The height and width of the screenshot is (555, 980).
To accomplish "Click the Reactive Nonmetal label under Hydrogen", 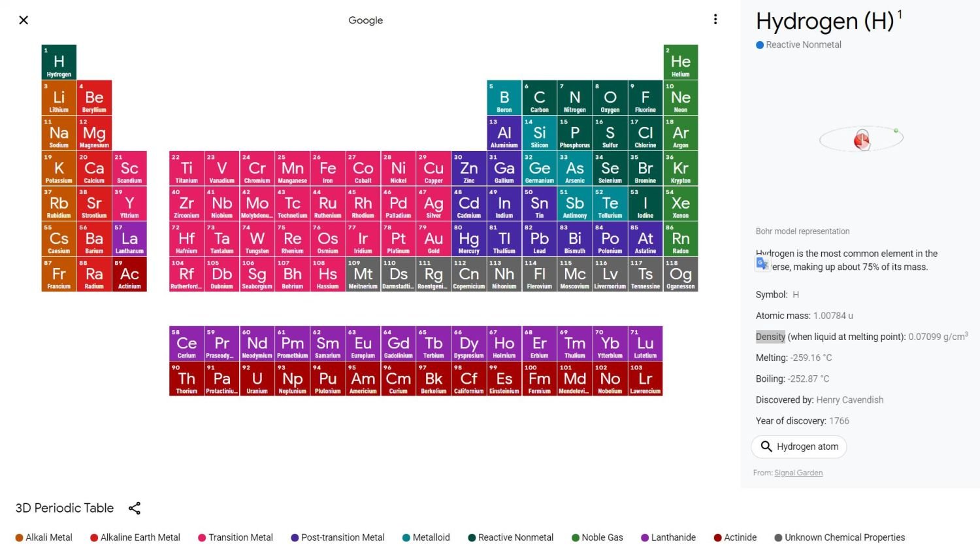I will click(803, 45).
